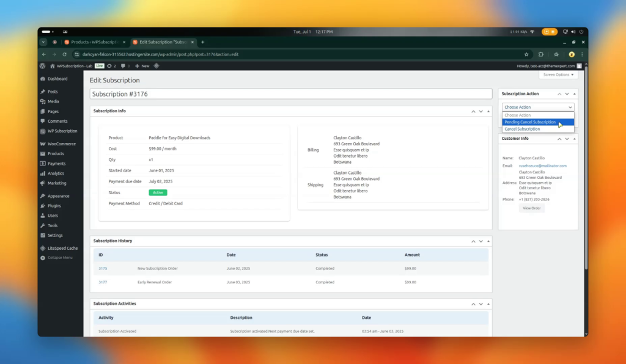The image size is (626, 364).
Task: Select the greyed Choose Action option in the list
Action: pos(538,115)
